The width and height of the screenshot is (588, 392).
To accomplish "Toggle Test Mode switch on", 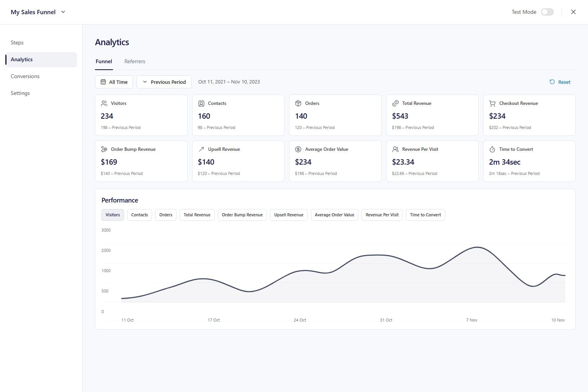I will (547, 12).
